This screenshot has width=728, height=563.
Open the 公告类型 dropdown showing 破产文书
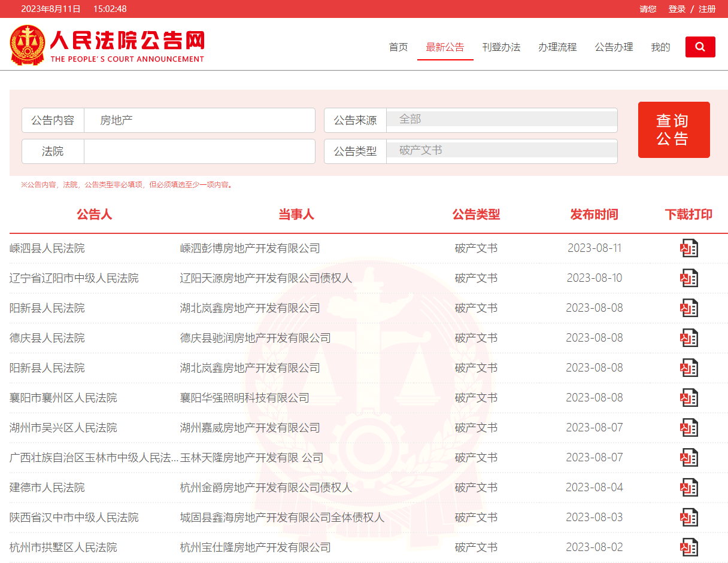(x=501, y=150)
